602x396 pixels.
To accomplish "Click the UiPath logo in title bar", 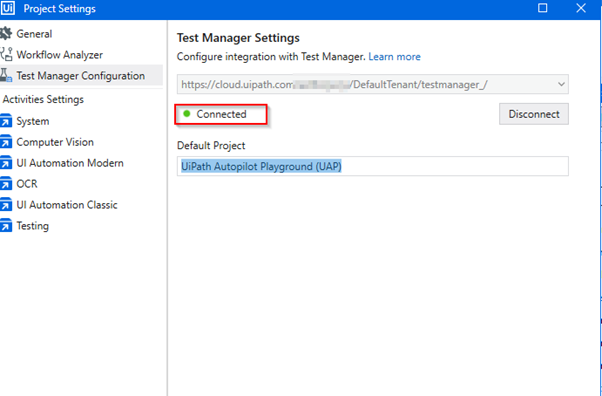I will pos(8,8).
